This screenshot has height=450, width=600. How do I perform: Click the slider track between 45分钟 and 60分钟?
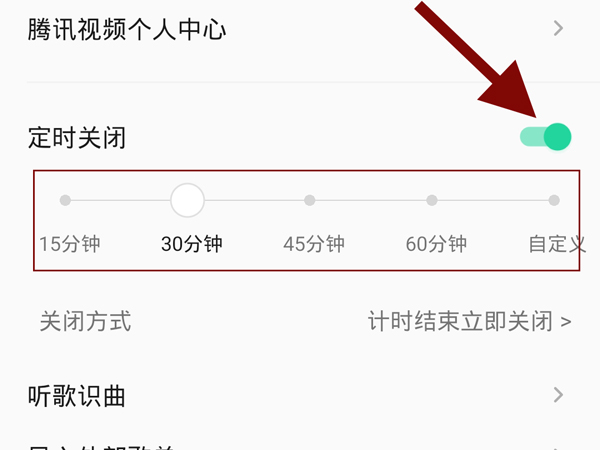pos(371,200)
